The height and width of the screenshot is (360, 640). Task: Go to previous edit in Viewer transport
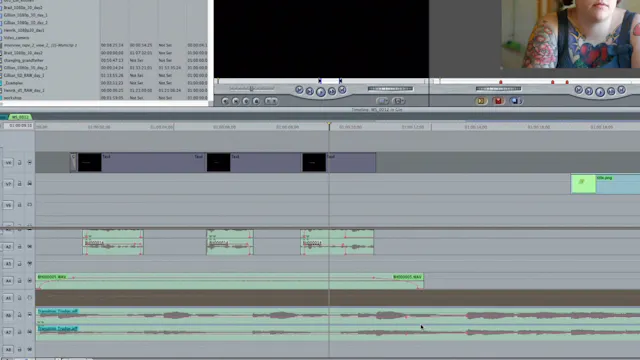pyautogui.click(x=299, y=90)
